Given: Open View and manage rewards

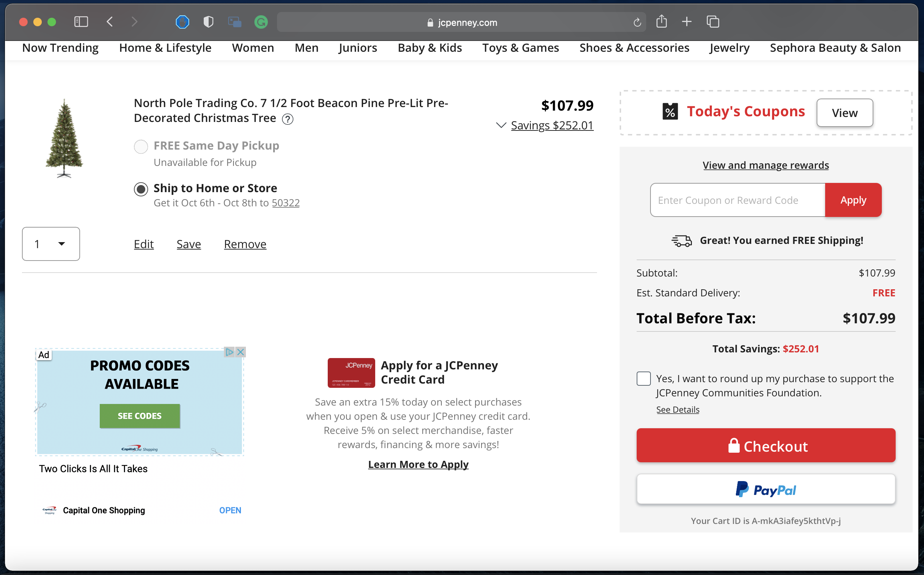Looking at the screenshot, I should click(766, 166).
